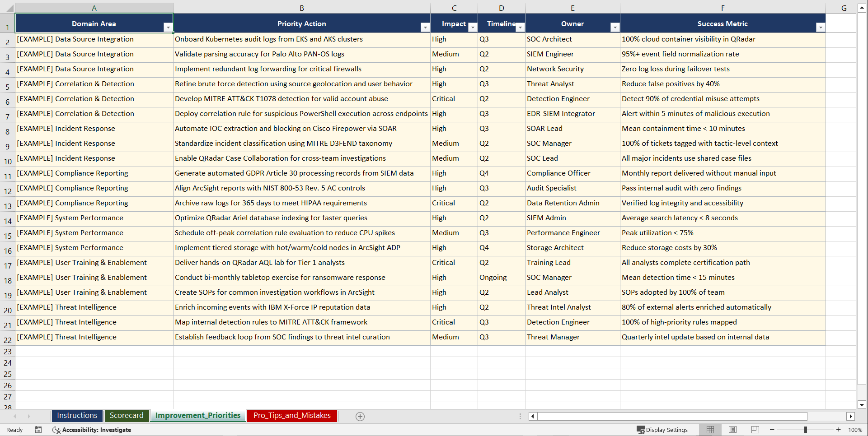
Task: Click the previous sheet navigation arrow
Action: pyautogui.click(x=16, y=416)
